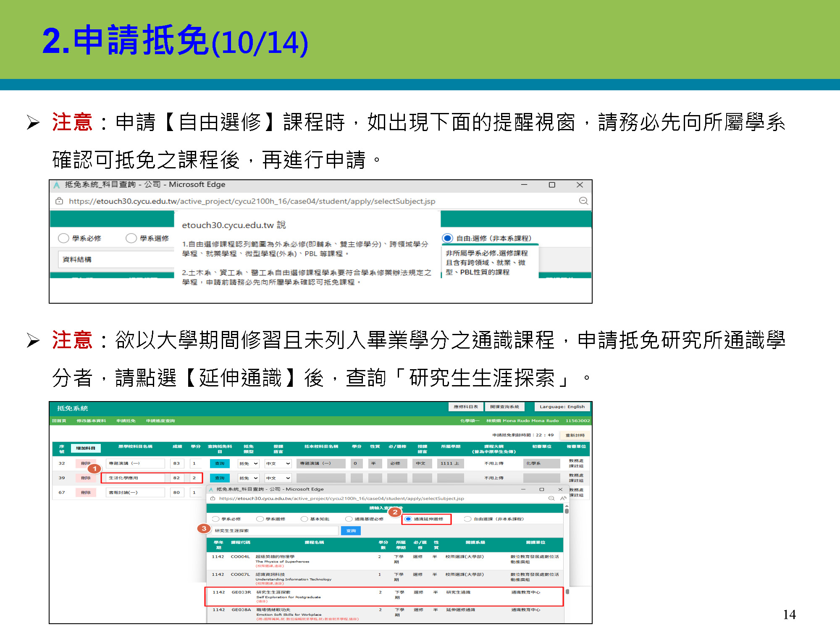This screenshot has width=840, height=630.
Task: Select GE033R 研究生生涯探索 course row
Action: click(x=384, y=596)
